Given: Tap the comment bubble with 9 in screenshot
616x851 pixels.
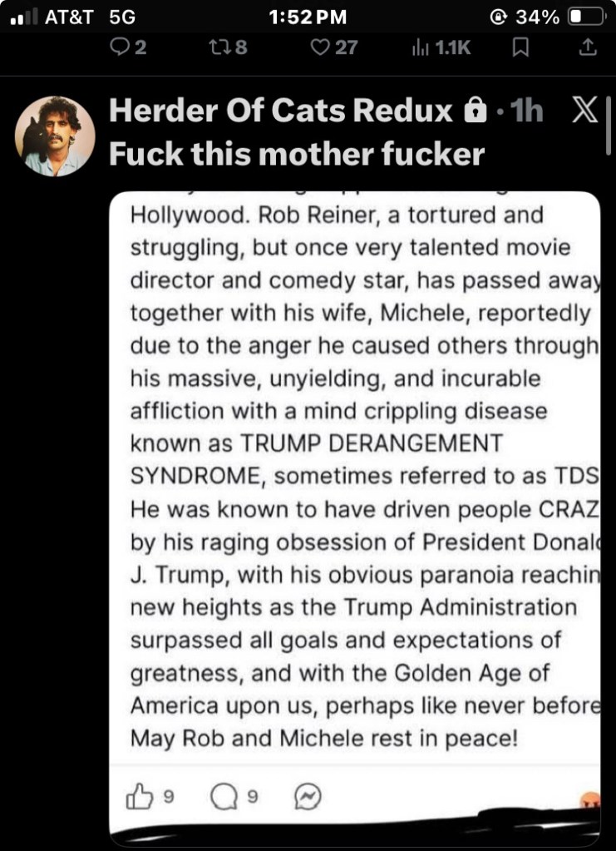Looking at the screenshot, I should [224, 799].
